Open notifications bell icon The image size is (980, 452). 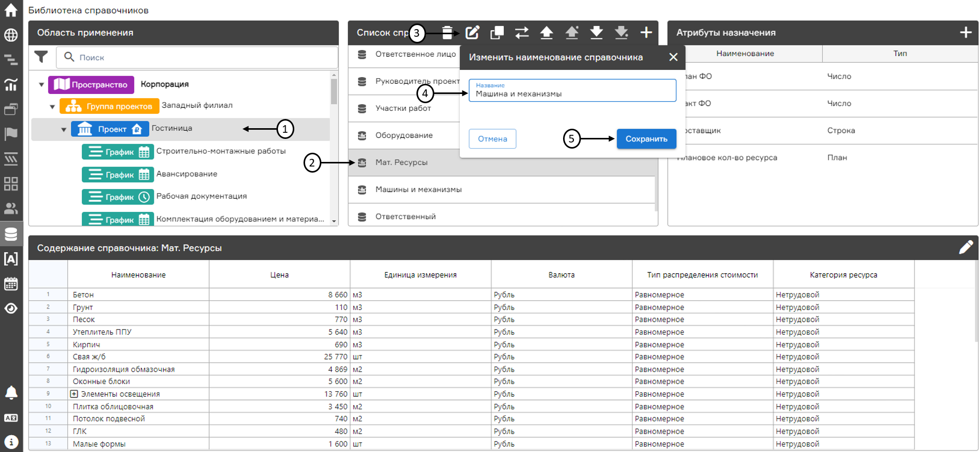click(11, 392)
